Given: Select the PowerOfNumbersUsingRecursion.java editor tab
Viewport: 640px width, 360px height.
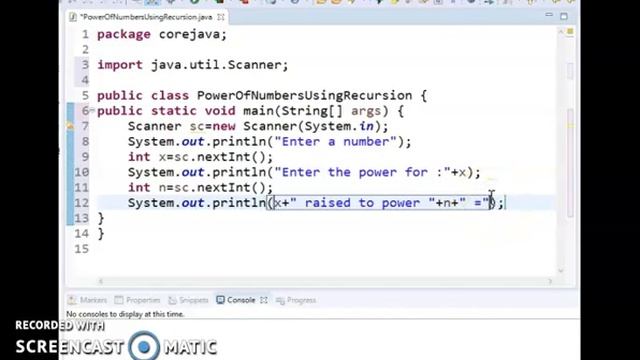Looking at the screenshot, I should [x=146, y=17].
